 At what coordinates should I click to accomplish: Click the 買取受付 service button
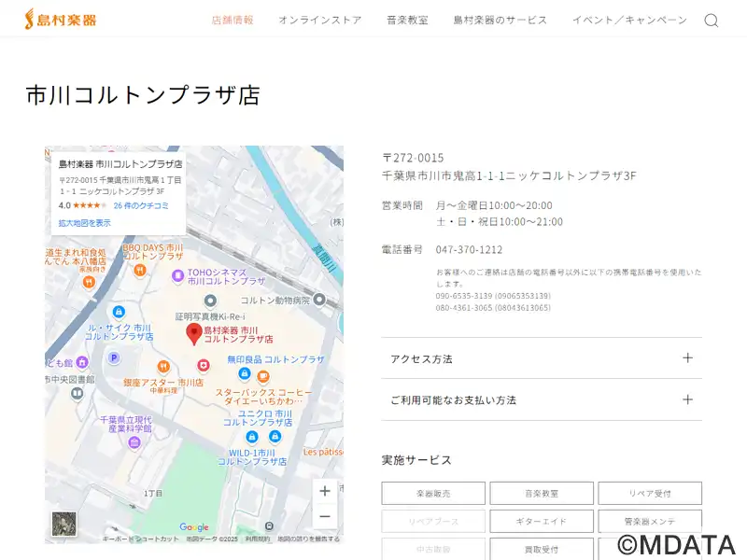click(x=542, y=549)
